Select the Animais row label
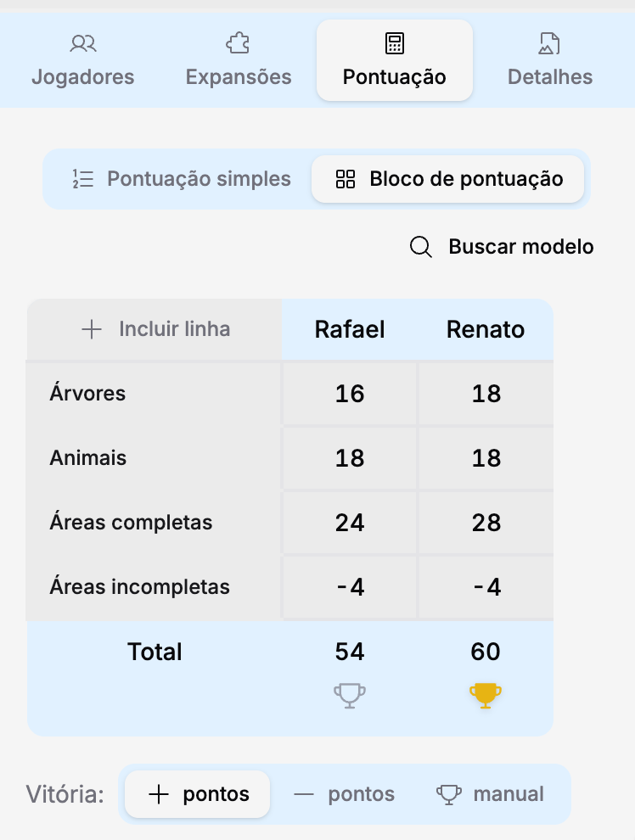 tap(88, 458)
